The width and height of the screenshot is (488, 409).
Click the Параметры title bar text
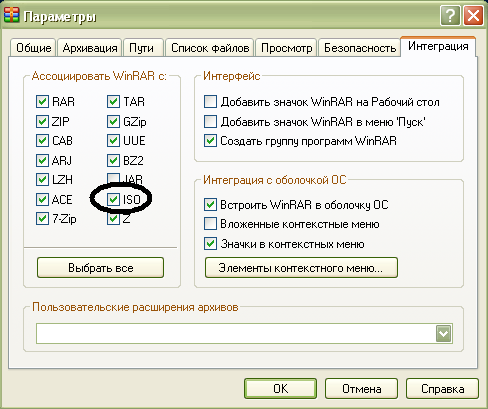[x=60, y=16]
